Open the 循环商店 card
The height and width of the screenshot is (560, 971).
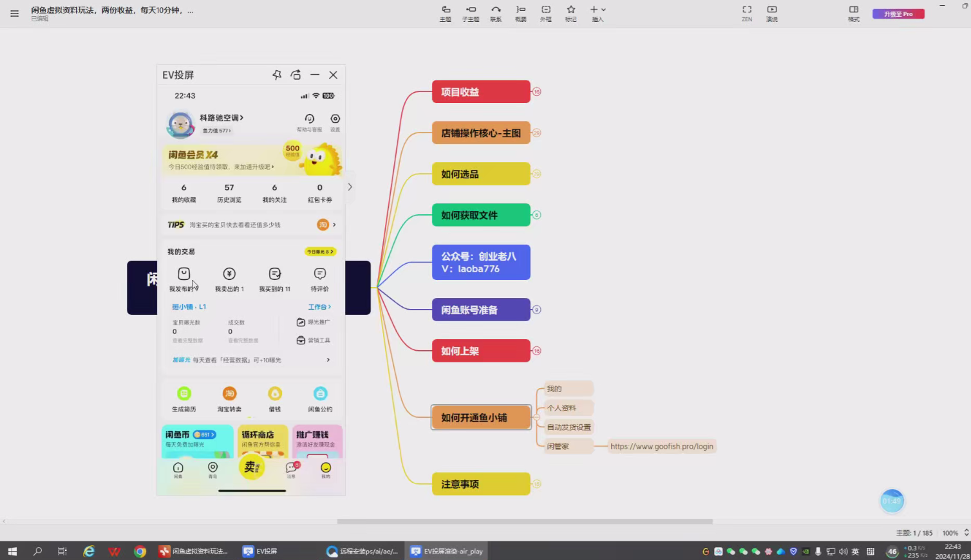pos(263,441)
